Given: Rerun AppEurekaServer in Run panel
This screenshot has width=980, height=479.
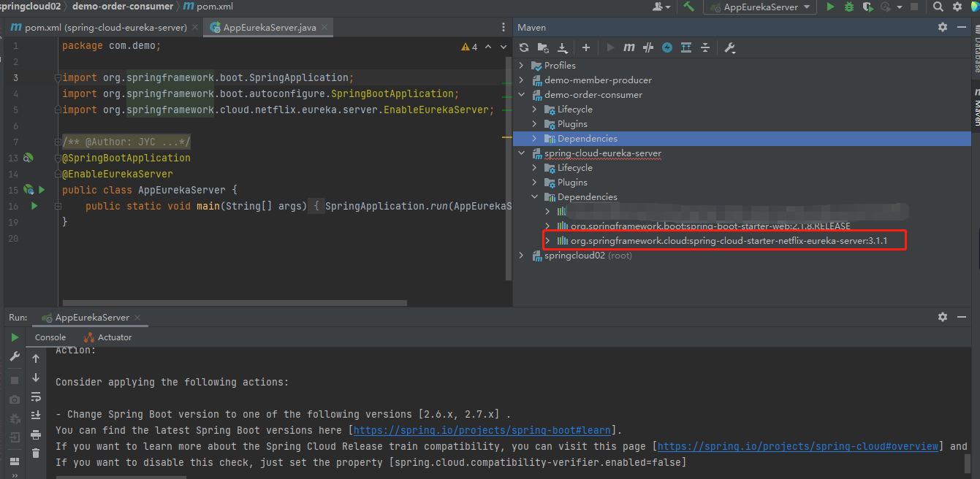Looking at the screenshot, I should [15, 337].
